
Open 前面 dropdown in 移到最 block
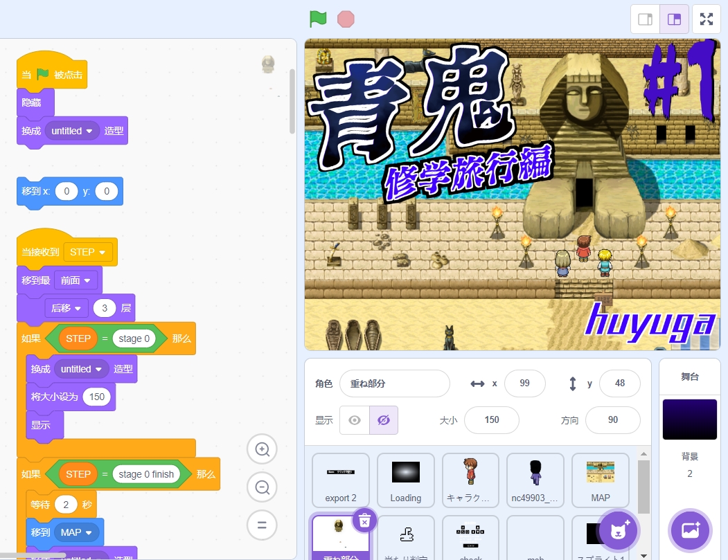coord(76,280)
